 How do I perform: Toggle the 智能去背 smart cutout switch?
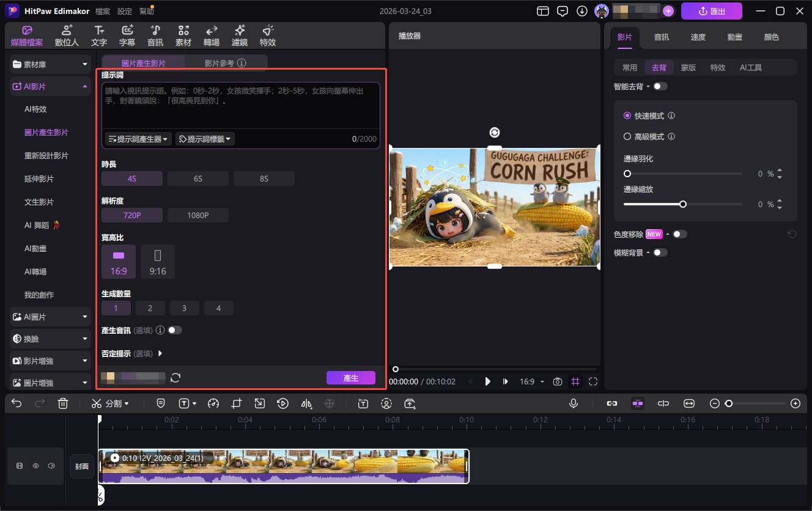coord(660,86)
